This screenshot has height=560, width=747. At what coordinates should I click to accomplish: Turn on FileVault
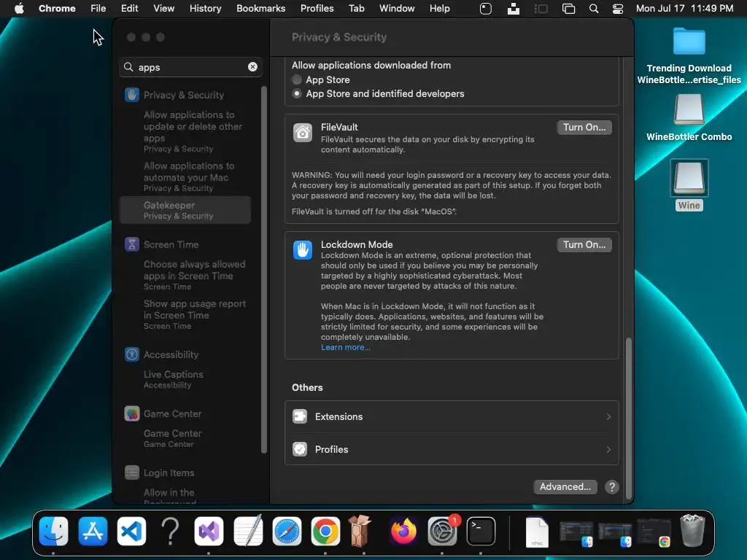click(x=584, y=127)
